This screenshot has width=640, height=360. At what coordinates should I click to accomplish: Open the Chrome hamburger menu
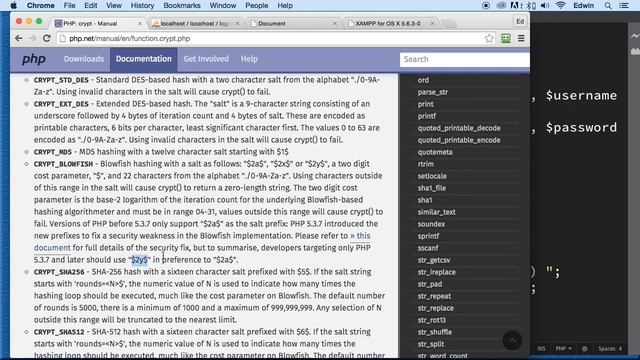point(521,38)
